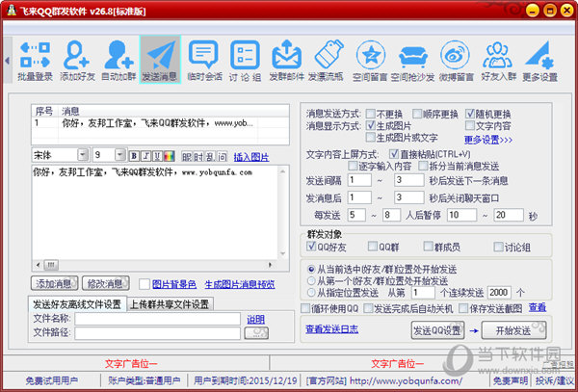Click the QQ penguin title bar icon
Image resolution: width=578 pixels, height=392 pixels.
pyautogui.click(x=12, y=12)
